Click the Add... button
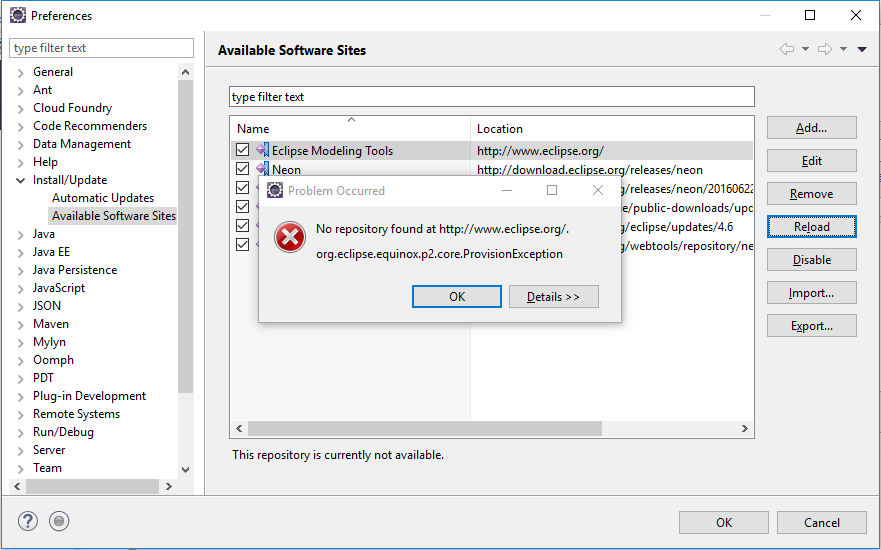The image size is (881, 550). 811,128
